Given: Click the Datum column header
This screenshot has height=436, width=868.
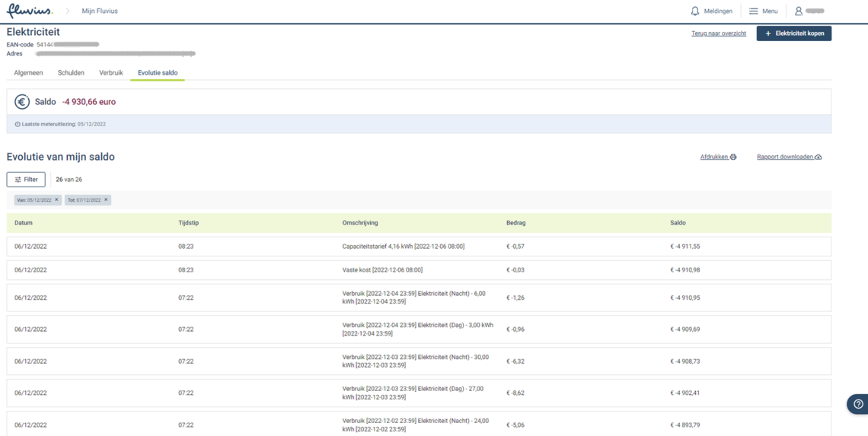Looking at the screenshot, I should (24, 223).
